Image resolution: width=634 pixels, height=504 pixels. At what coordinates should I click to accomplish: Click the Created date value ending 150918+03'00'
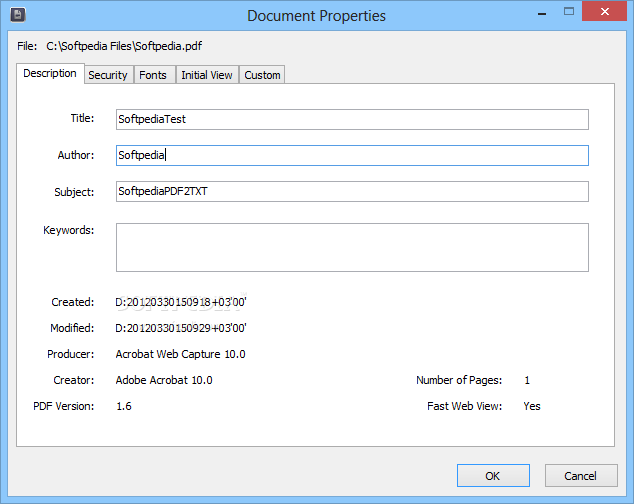tap(181, 302)
